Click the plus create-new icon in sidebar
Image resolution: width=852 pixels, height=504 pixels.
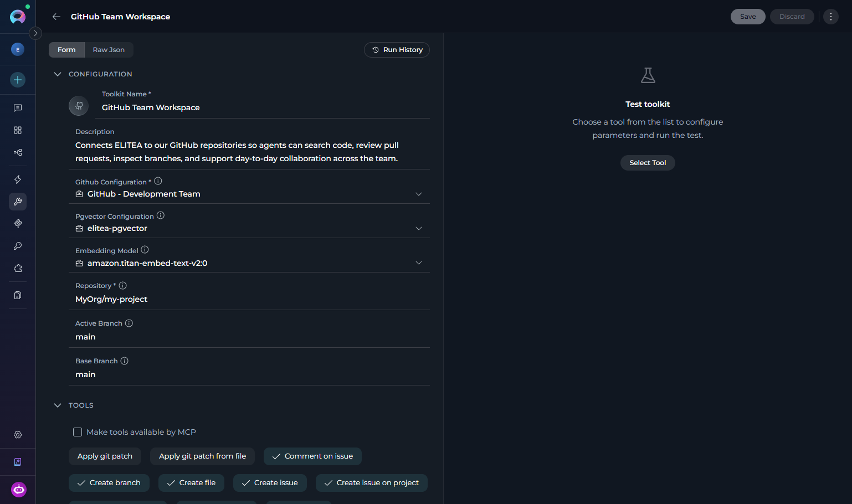[x=18, y=80]
